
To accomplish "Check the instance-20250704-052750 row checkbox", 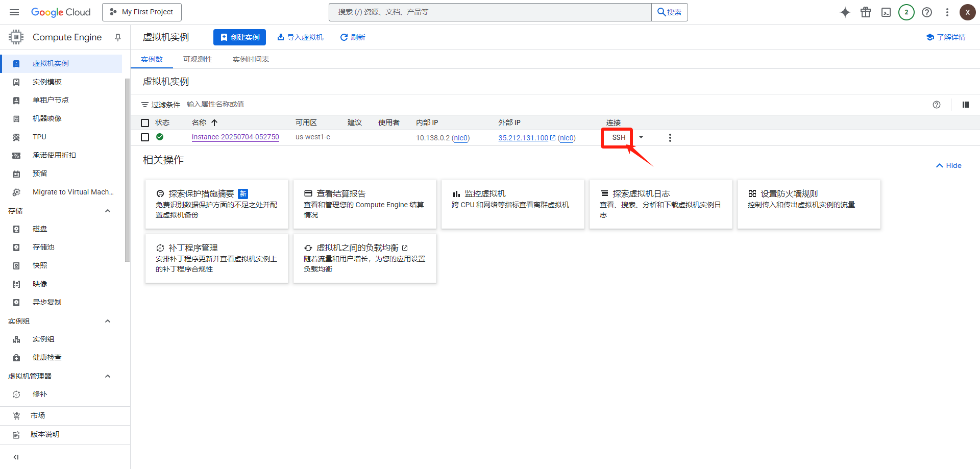I will 145,137.
